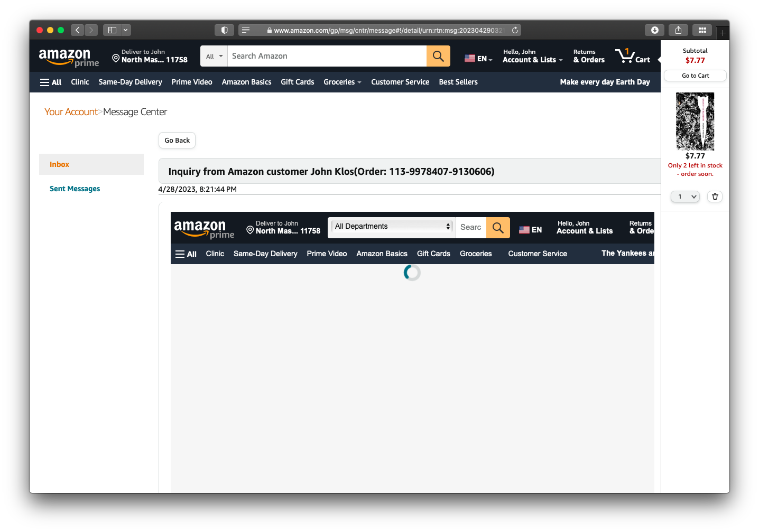The width and height of the screenshot is (759, 532).
Task: Toggle the Safari sidebar button
Action: coord(112,30)
